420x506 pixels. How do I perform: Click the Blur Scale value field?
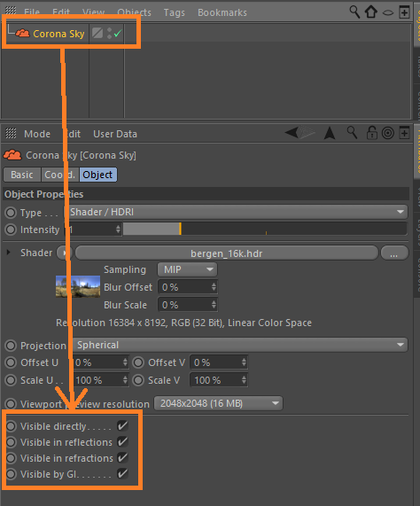[x=184, y=305]
